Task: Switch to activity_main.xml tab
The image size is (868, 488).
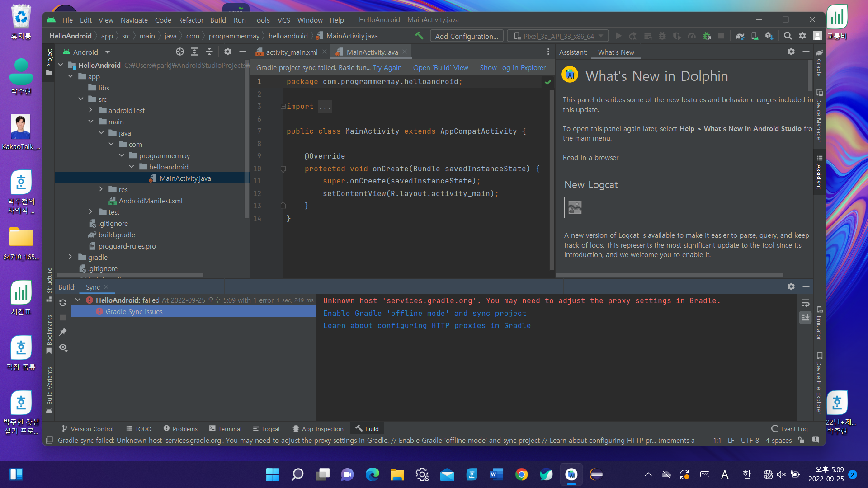Action: pos(291,52)
